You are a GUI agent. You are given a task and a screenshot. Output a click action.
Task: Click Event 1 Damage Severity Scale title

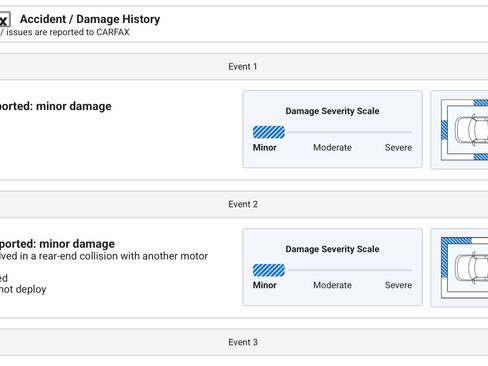[x=332, y=111]
